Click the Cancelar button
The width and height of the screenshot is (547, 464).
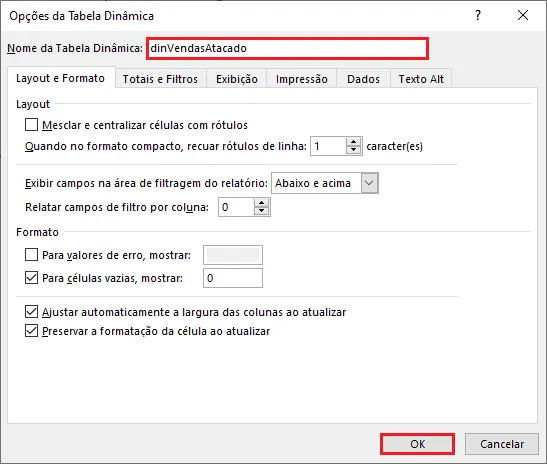pos(502,444)
